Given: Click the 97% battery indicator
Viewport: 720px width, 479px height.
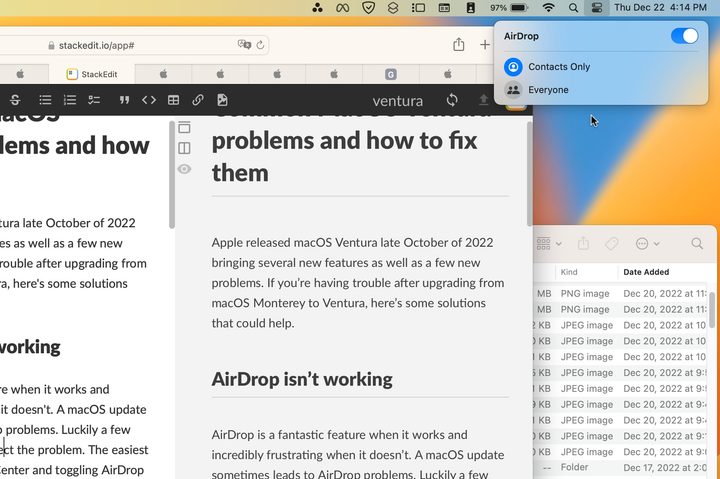Looking at the screenshot, I should (509, 8).
